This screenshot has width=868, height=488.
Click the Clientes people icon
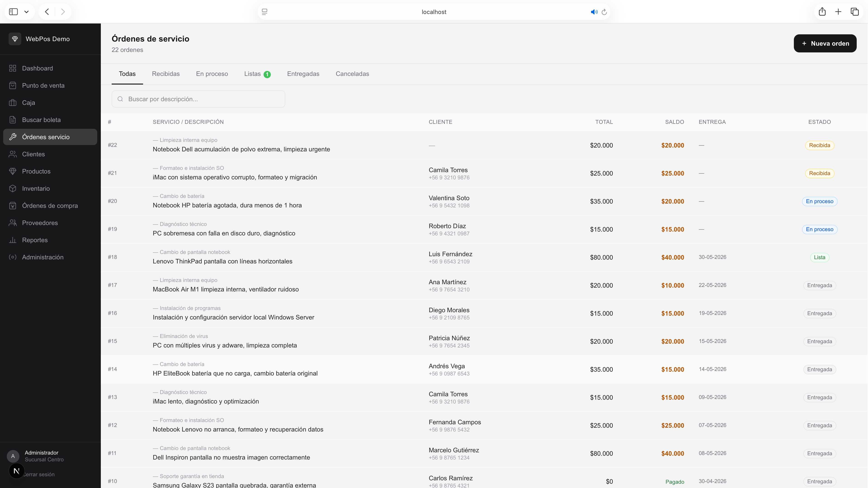tap(13, 154)
